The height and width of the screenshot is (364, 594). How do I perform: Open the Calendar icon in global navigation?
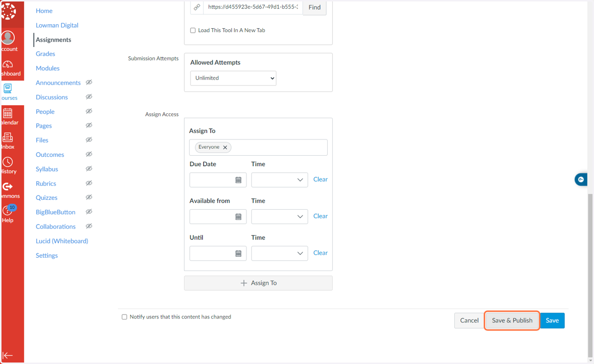[x=8, y=113]
